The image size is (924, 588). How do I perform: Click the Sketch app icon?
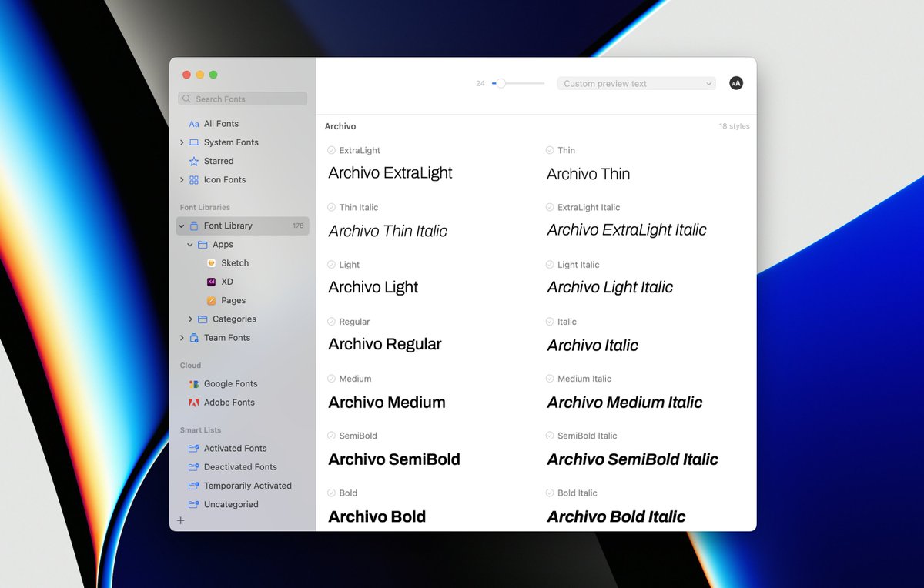tap(212, 263)
